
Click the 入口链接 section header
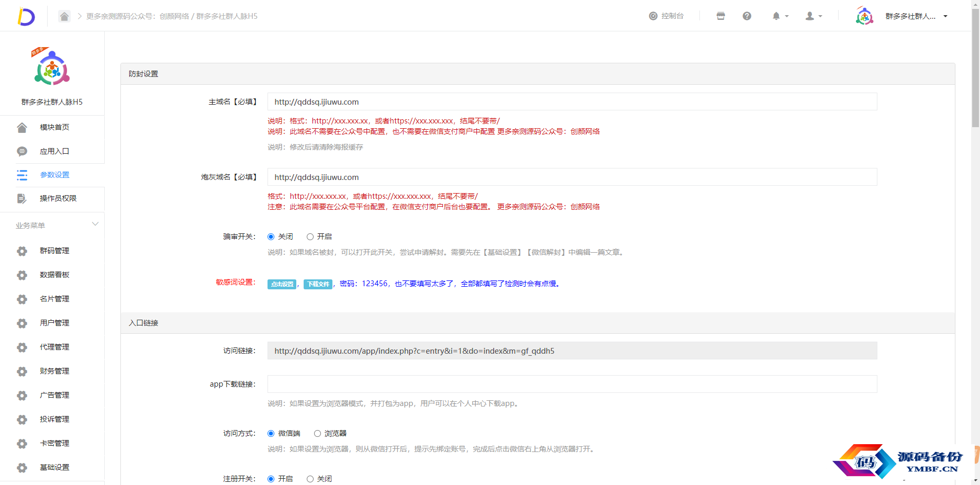coord(538,323)
